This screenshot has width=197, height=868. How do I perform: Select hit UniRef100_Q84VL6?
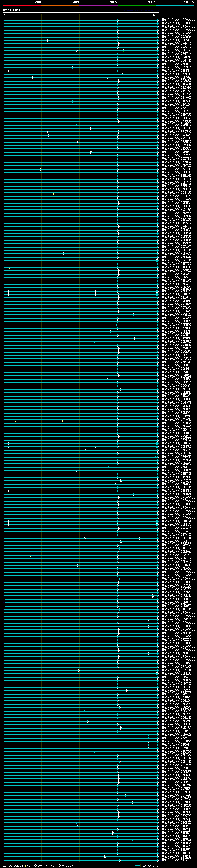177,54
